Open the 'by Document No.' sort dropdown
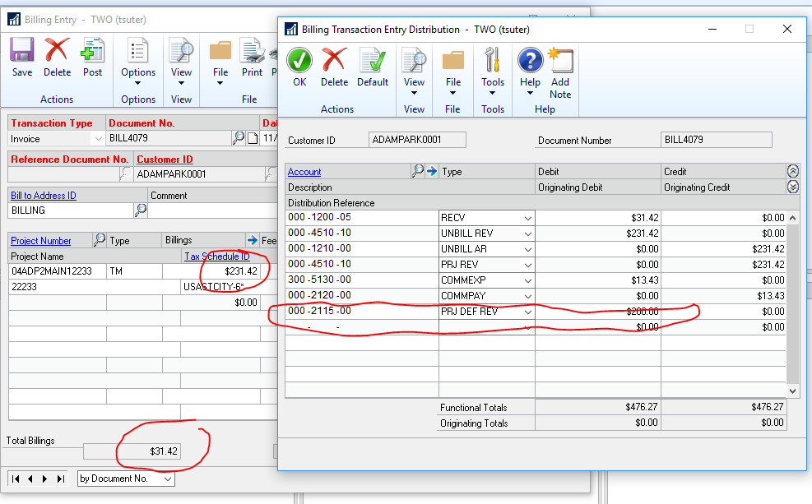The width and height of the screenshot is (812, 504). [x=167, y=479]
